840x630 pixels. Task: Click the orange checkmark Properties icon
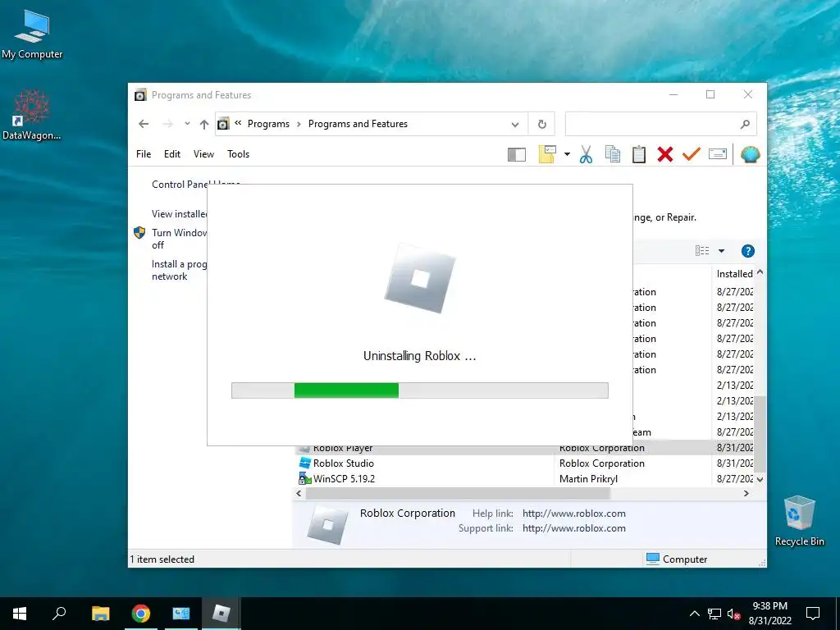(x=691, y=154)
